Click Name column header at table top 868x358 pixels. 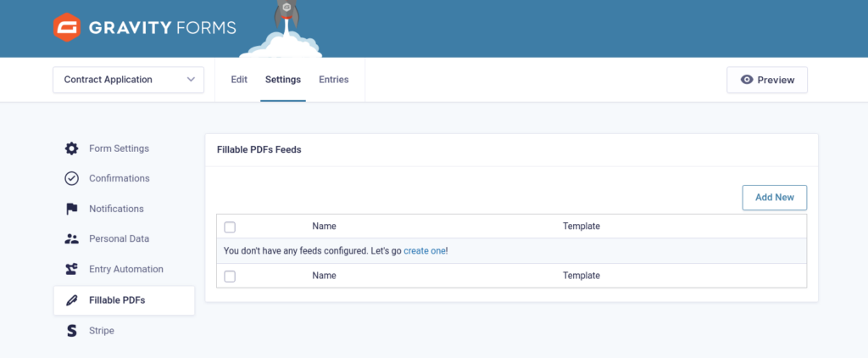click(x=324, y=227)
